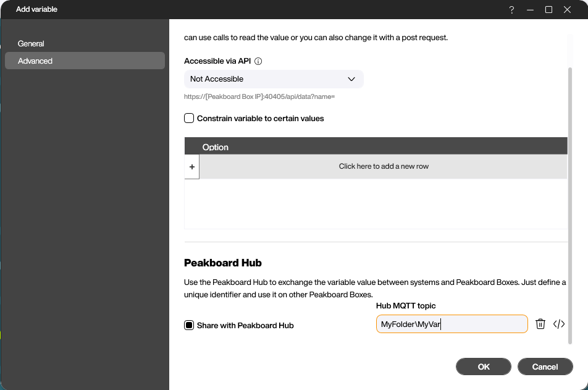Screen dimensions: 588x390
Task: Delete the Hub MQTT topic via trash icon
Action: coord(540,324)
